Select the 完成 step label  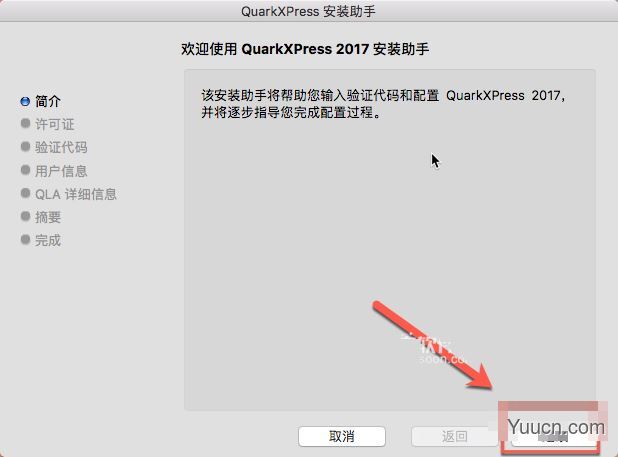point(48,240)
